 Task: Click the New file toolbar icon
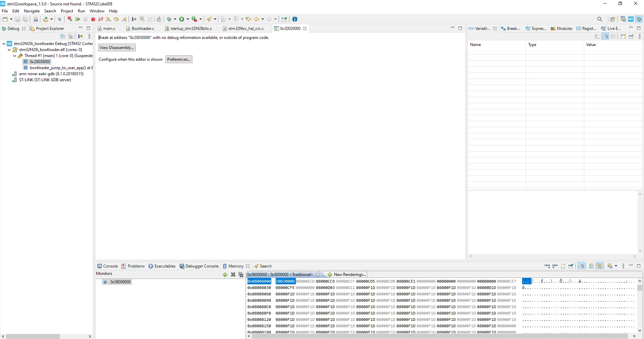[x=5, y=19]
